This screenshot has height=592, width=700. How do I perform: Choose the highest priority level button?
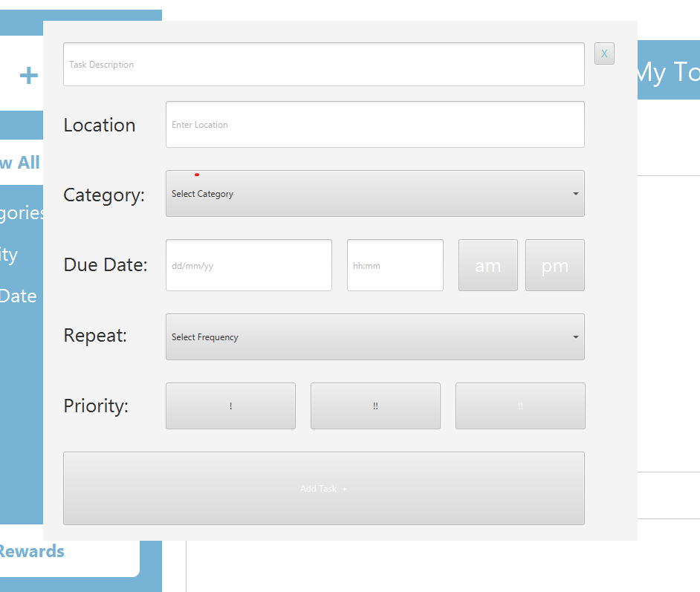(x=519, y=406)
